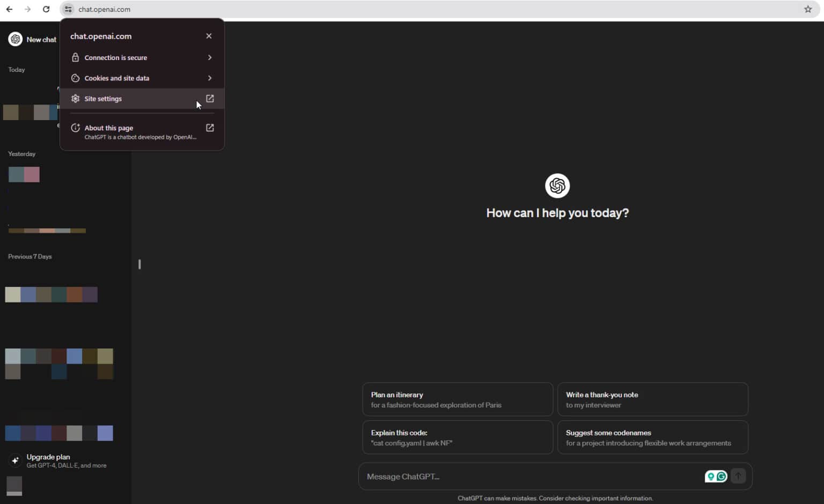Click the Message ChatGPT input field

point(483,476)
